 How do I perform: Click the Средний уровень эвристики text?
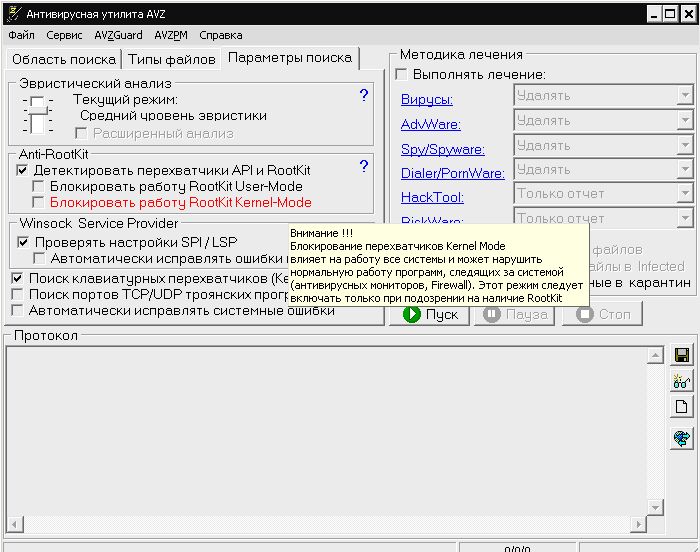pos(173,116)
